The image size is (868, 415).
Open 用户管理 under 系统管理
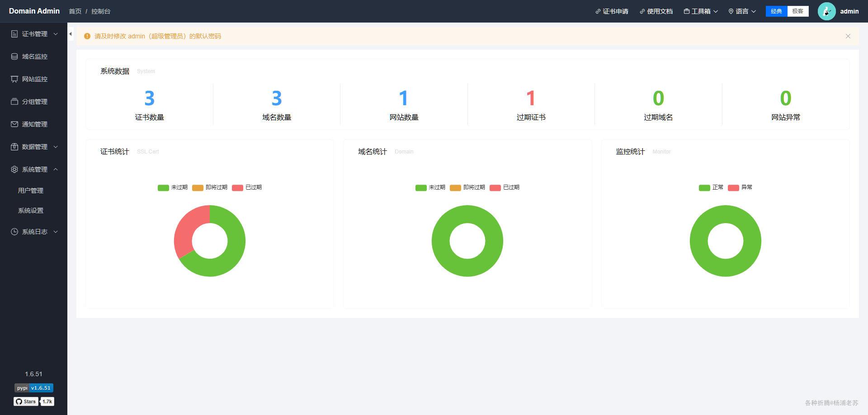[31, 191]
